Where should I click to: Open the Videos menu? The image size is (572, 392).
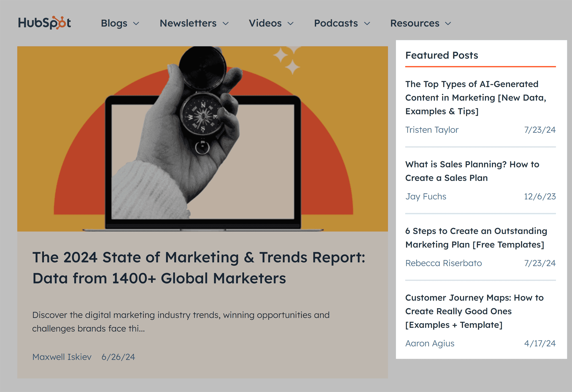[265, 23]
